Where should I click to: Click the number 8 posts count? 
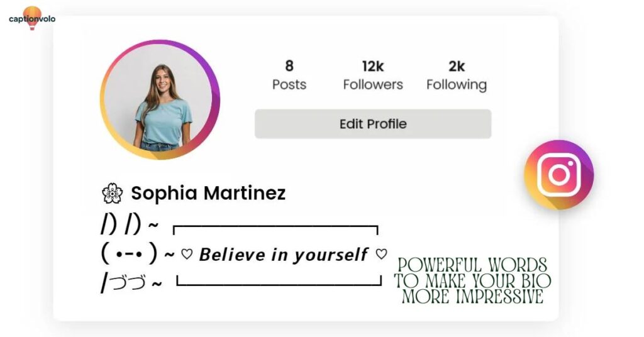point(289,66)
